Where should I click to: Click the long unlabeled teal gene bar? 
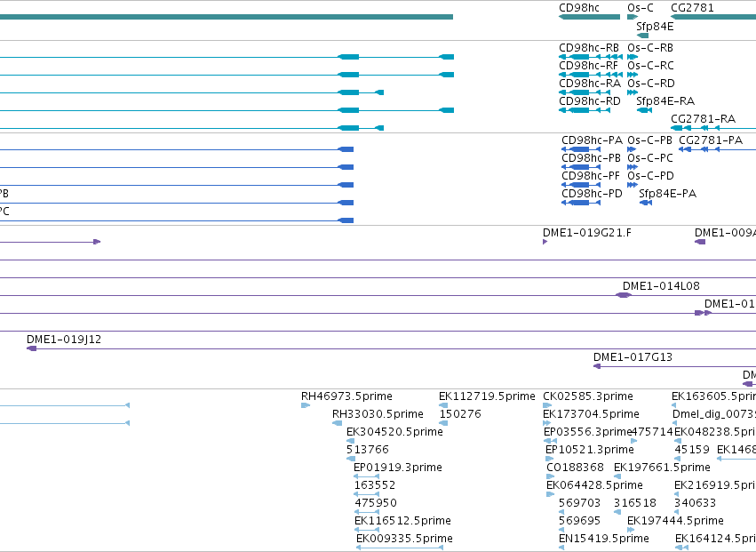point(227,17)
